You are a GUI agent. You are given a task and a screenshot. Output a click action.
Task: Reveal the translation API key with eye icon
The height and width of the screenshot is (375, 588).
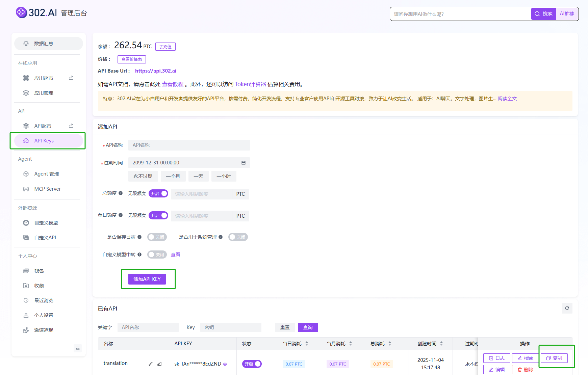pos(225,364)
